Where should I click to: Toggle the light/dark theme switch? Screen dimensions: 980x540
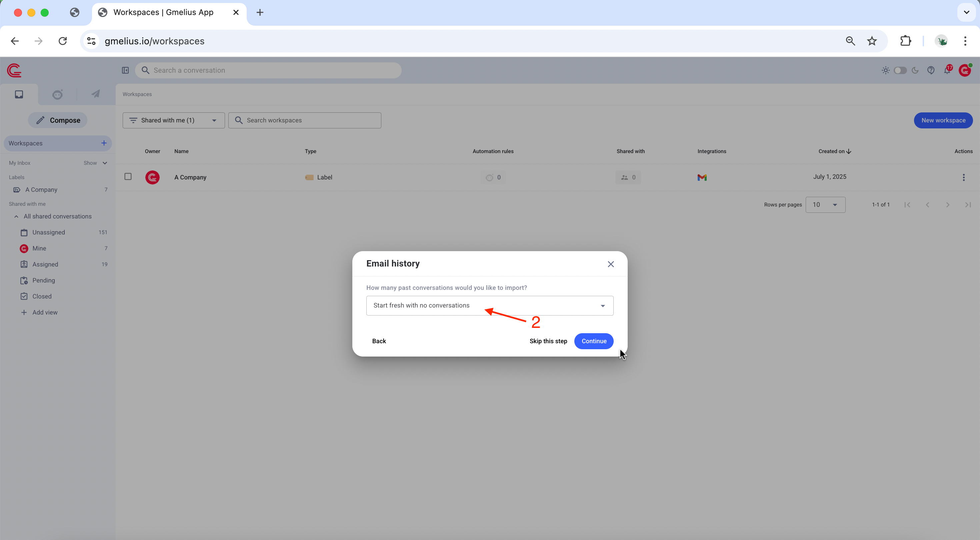point(900,70)
